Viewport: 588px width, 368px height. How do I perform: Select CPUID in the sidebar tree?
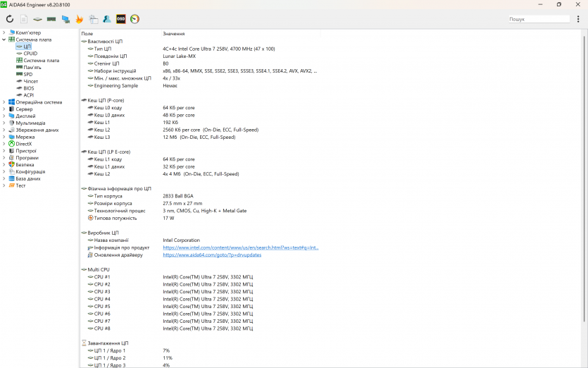tap(30, 54)
